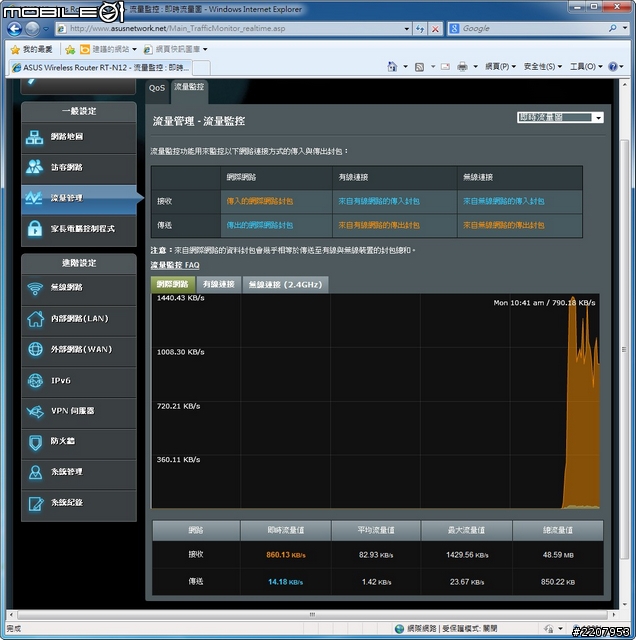636x640 pixels.
Task: Open the 網路地圖 network map icon
Action: (35, 137)
